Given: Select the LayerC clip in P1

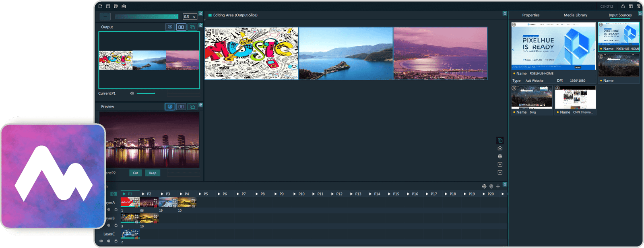Looking at the screenshot, I should coord(130,234).
